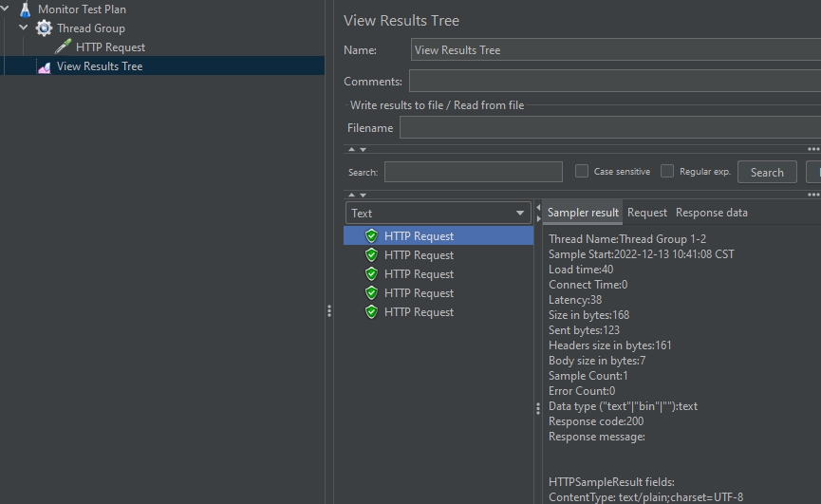Select the fourth HTTP Request result
This screenshot has height=504, width=821.
tap(419, 293)
